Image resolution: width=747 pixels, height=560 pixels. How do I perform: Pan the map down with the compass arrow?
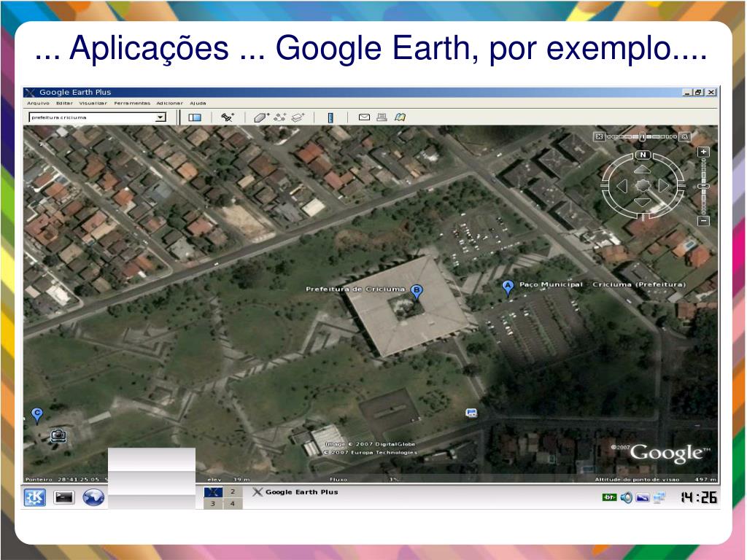[x=642, y=203]
